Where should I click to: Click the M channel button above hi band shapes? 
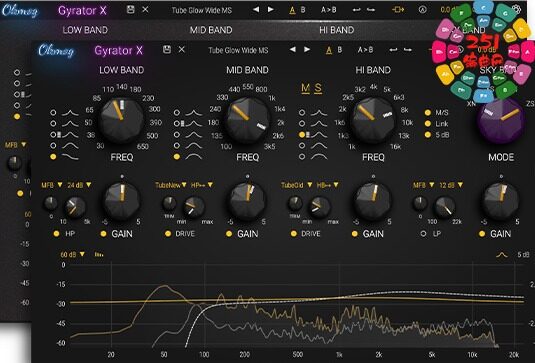click(305, 88)
